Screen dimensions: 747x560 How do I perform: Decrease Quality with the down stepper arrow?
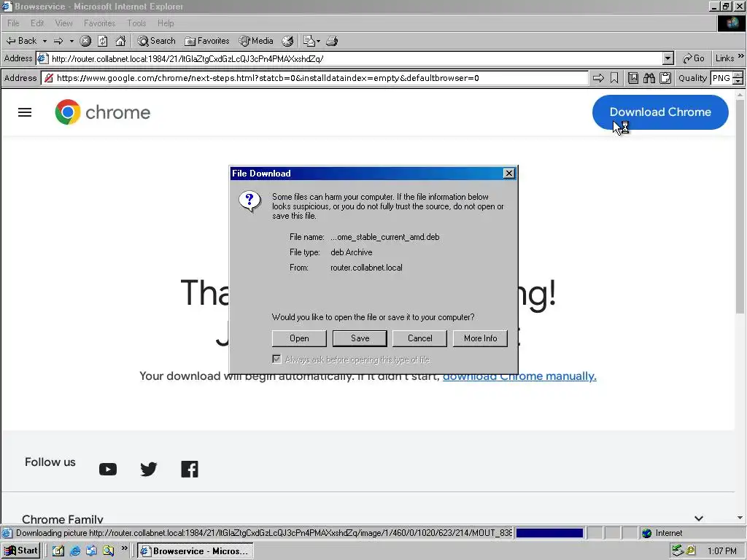[x=738, y=82]
